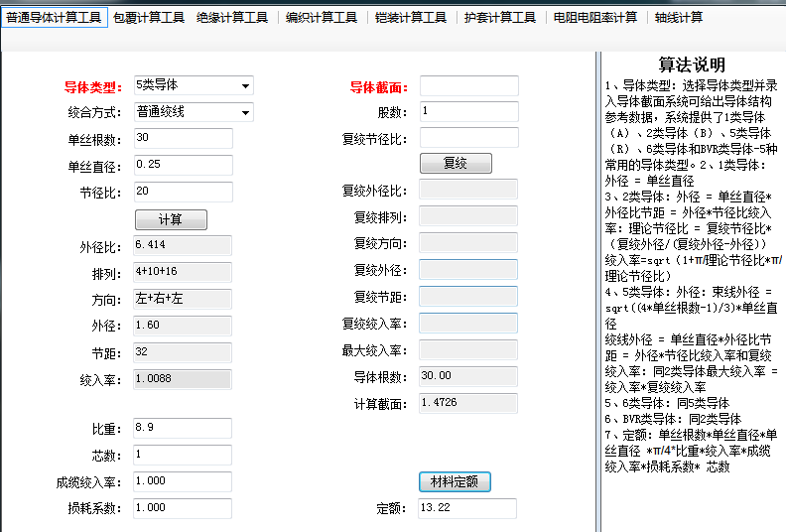Select the 铠装计算工具 tab
786x532 pixels.
[x=410, y=18]
